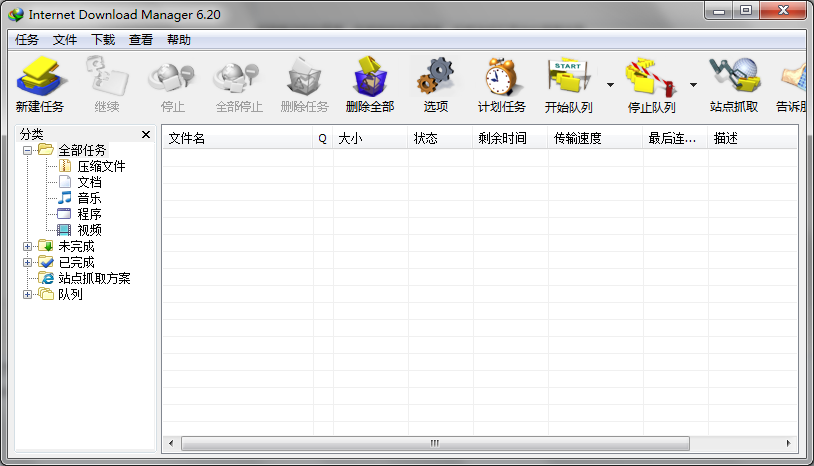Click the 全部停止 (stop all) toolbar icon
Screen dimensions: 814x466
tap(238, 77)
